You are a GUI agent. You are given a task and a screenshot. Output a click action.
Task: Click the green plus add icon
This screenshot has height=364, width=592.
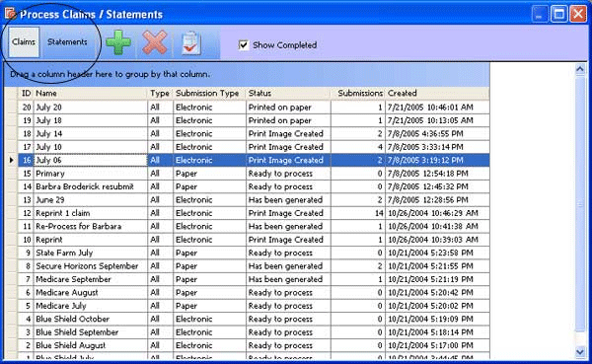pos(118,42)
